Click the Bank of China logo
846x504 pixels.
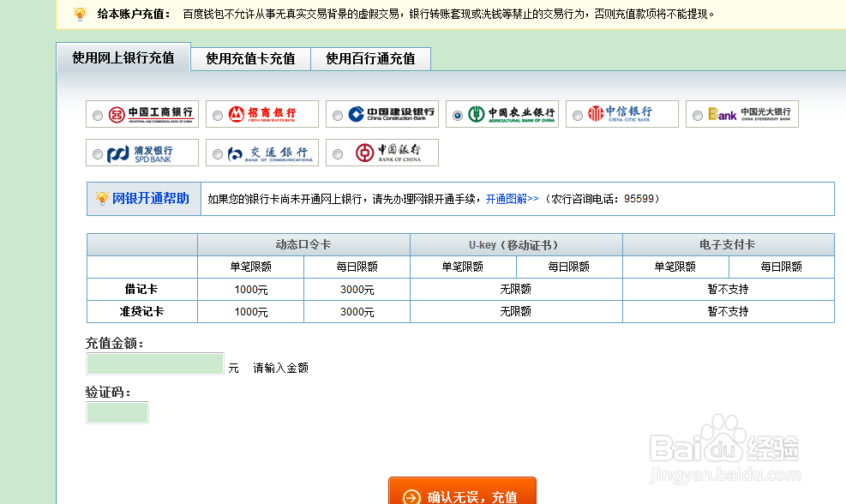coord(388,153)
